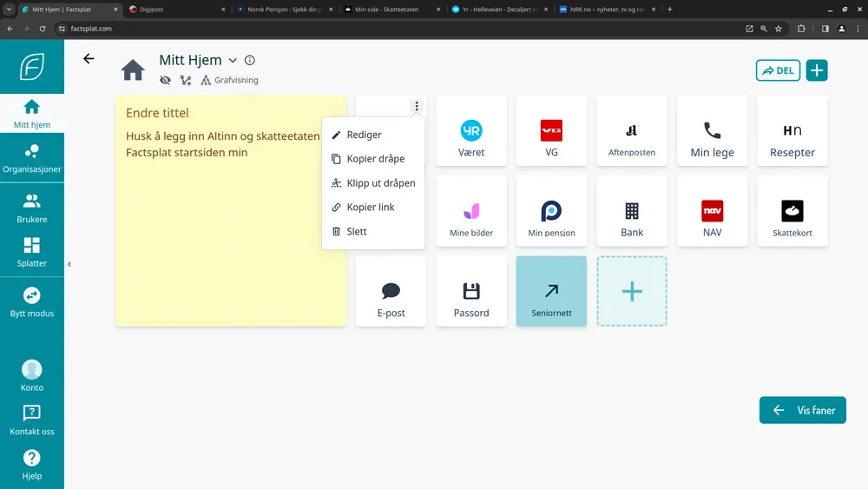Choose Slett in the context menu
This screenshot has width=868, height=489.
coord(356,231)
